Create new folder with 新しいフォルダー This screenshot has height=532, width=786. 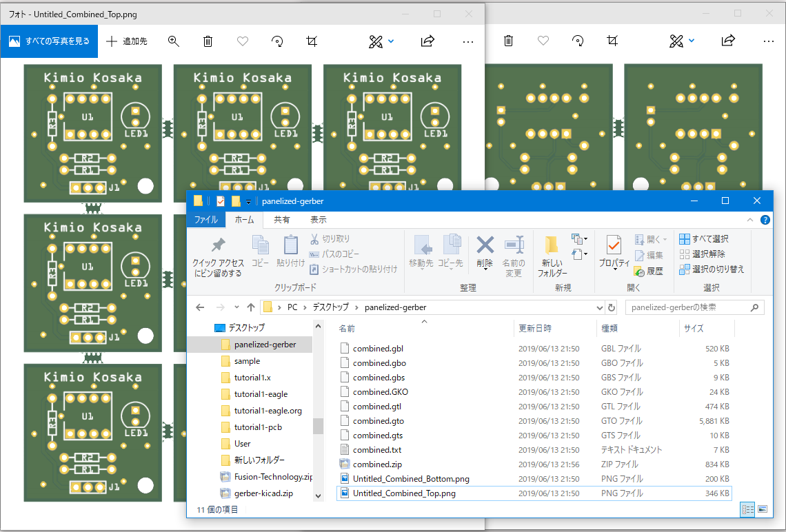tap(552, 256)
